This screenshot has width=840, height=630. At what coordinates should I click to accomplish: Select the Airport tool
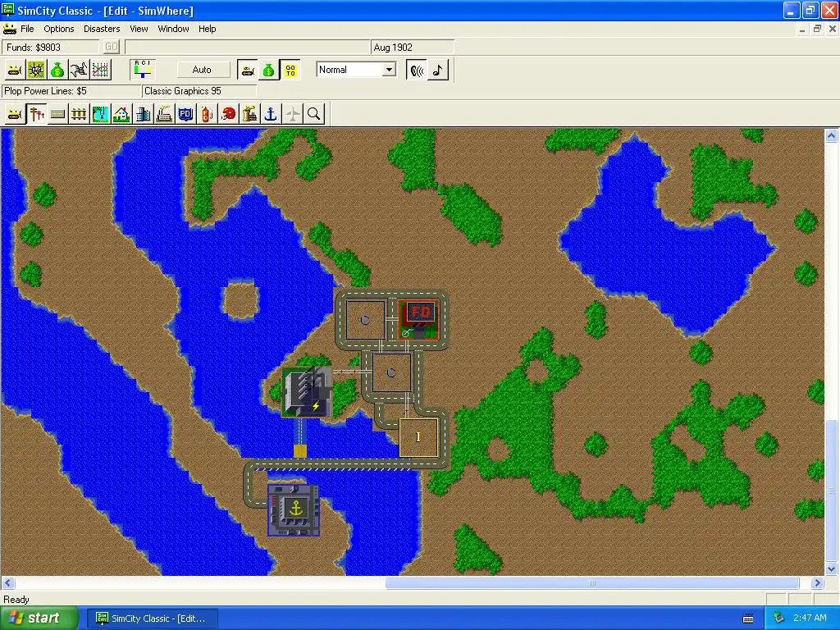(x=293, y=114)
